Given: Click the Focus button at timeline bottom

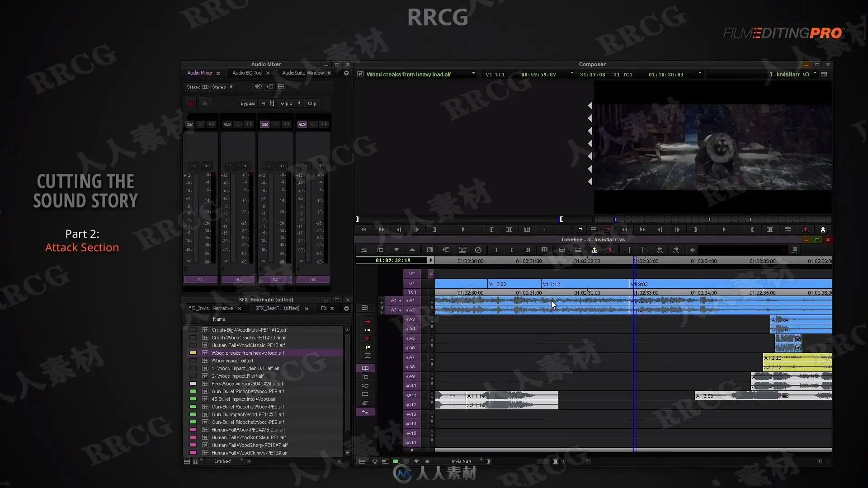Looking at the screenshot, I should pos(375,461).
